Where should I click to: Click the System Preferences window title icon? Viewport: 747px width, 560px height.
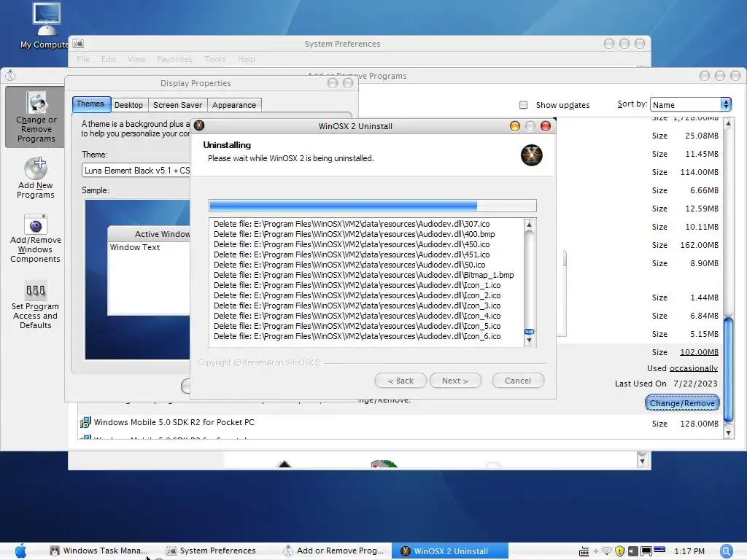click(79, 43)
